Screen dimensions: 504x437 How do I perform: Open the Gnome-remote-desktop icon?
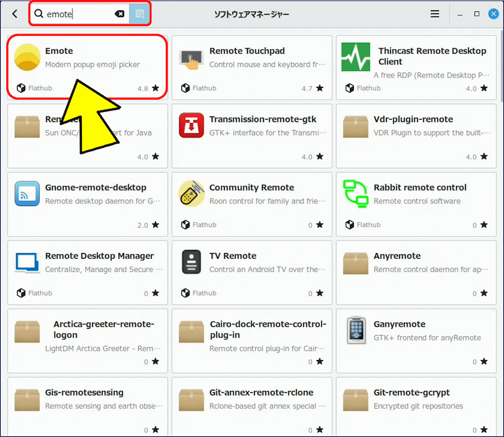[x=27, y=193]
